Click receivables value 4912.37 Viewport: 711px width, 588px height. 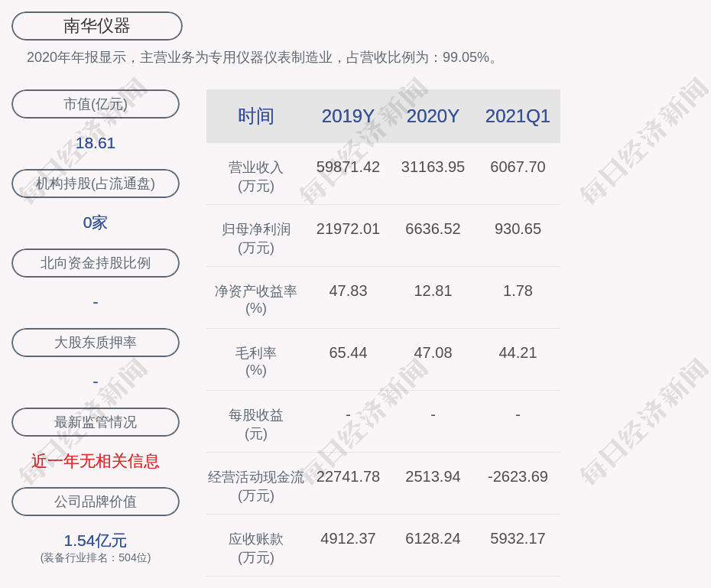point(348,538)
